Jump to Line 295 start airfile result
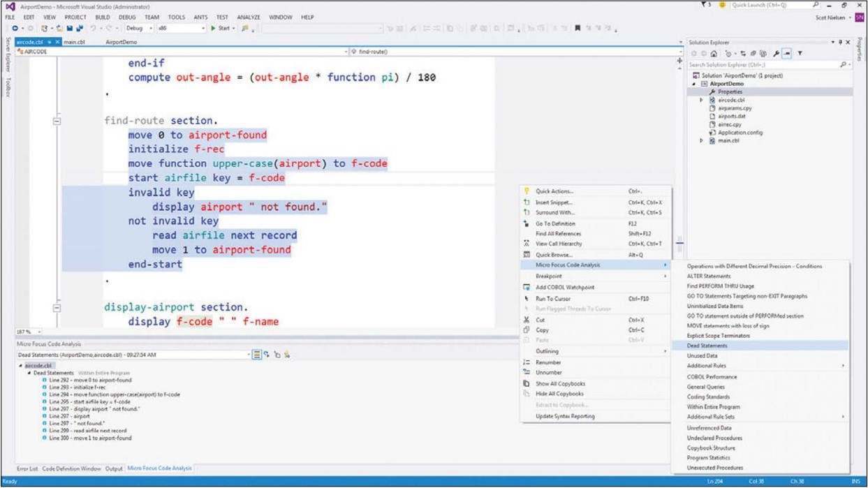The image size is (868, 488). pyautogui.click(x=89, y=402)
